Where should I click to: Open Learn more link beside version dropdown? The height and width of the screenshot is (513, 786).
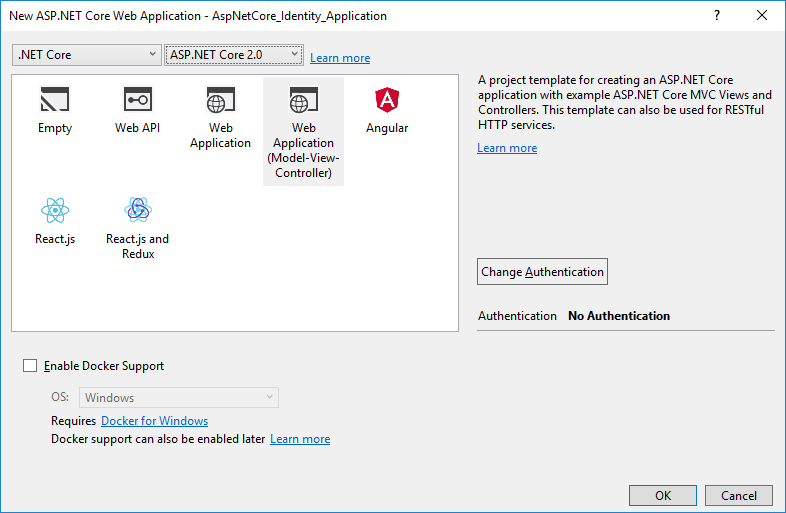coord(340,58)
